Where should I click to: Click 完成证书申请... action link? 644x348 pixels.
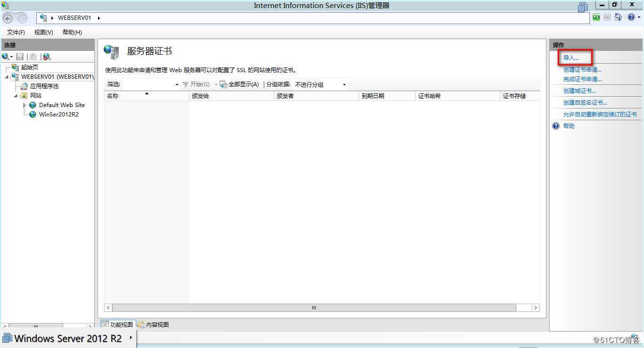pos(582,79)
